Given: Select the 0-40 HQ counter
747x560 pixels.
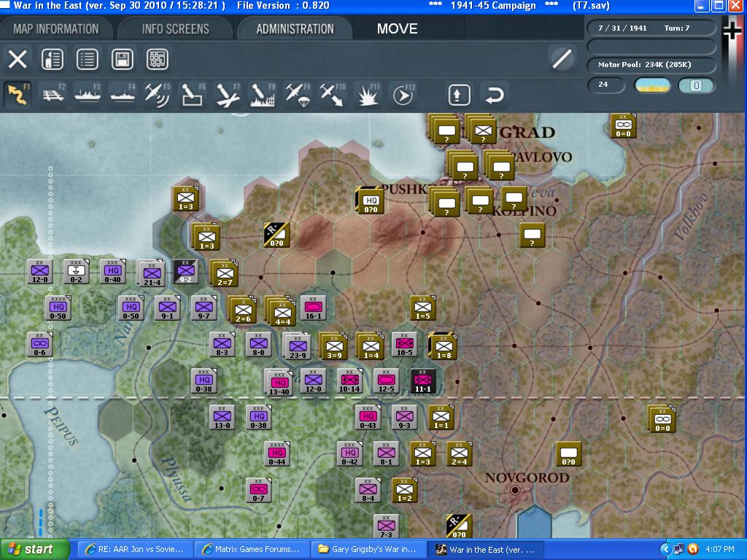Looking at the screenshot, I should click(x=112, y=271).
